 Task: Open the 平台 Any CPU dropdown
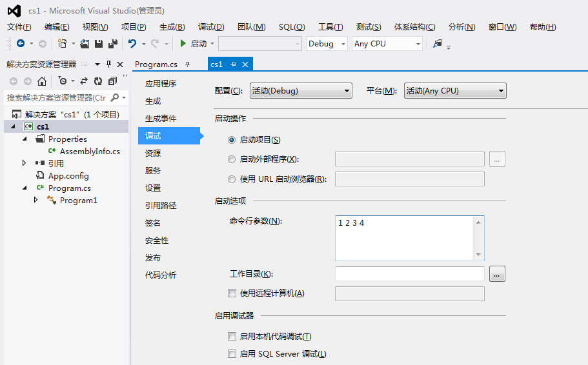(455, 91)
